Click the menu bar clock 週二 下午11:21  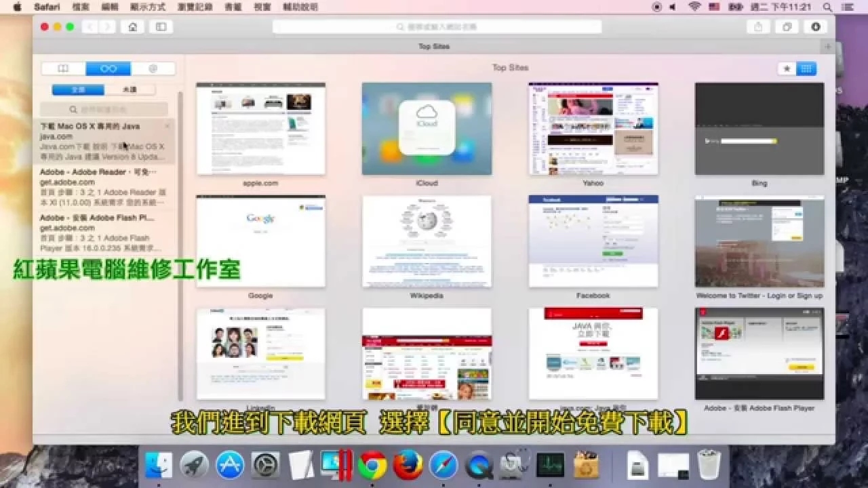pyautogui.click(x=781, y=7)
